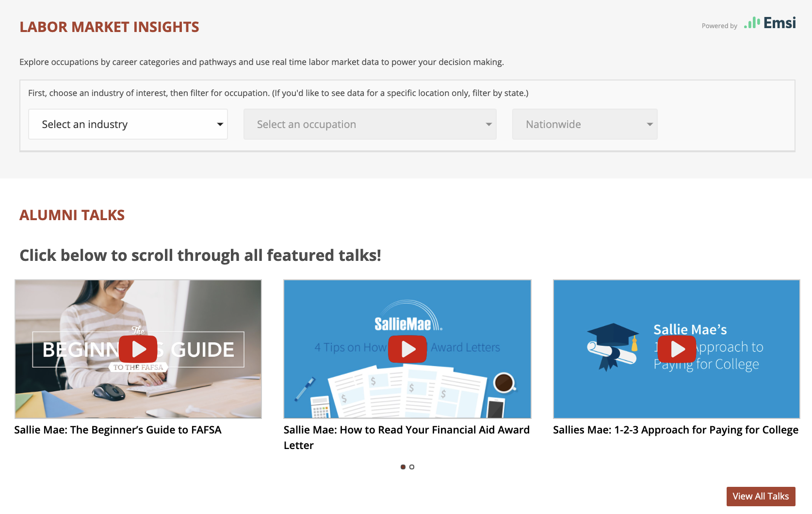This screenshot has height=514, width=812.
Task: Switch to second carousel page dot
Action: pos(412,467)
